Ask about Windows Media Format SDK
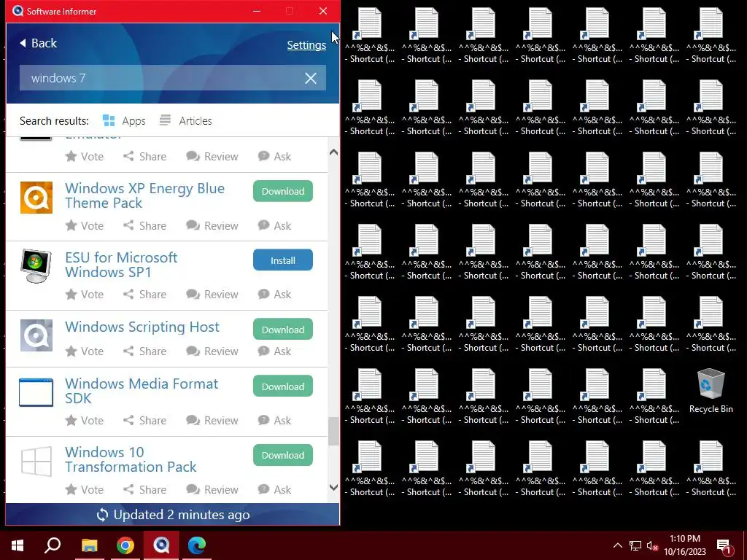The image size is (747, 560). pyautogui.click(x=274, y=421)
